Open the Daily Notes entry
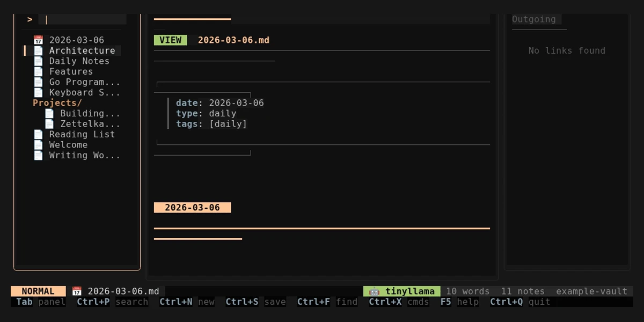 tap(79, 61)
